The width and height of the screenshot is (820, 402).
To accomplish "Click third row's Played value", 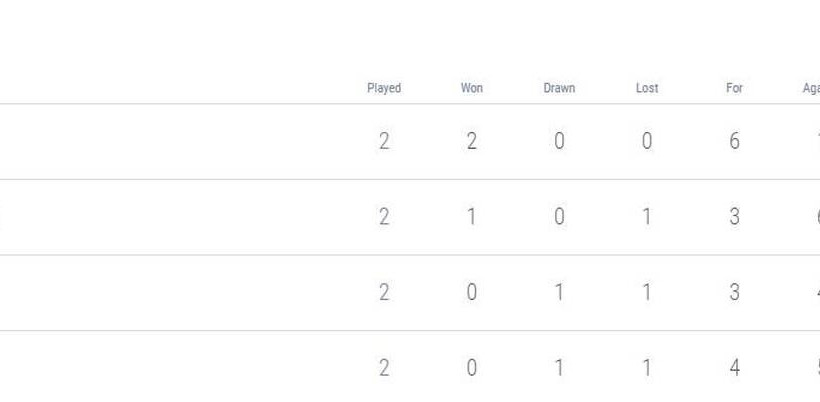I will pos(384,293).
